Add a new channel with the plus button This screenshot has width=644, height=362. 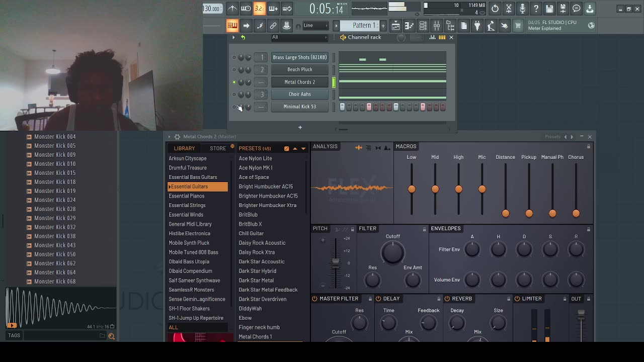(300, 127)
